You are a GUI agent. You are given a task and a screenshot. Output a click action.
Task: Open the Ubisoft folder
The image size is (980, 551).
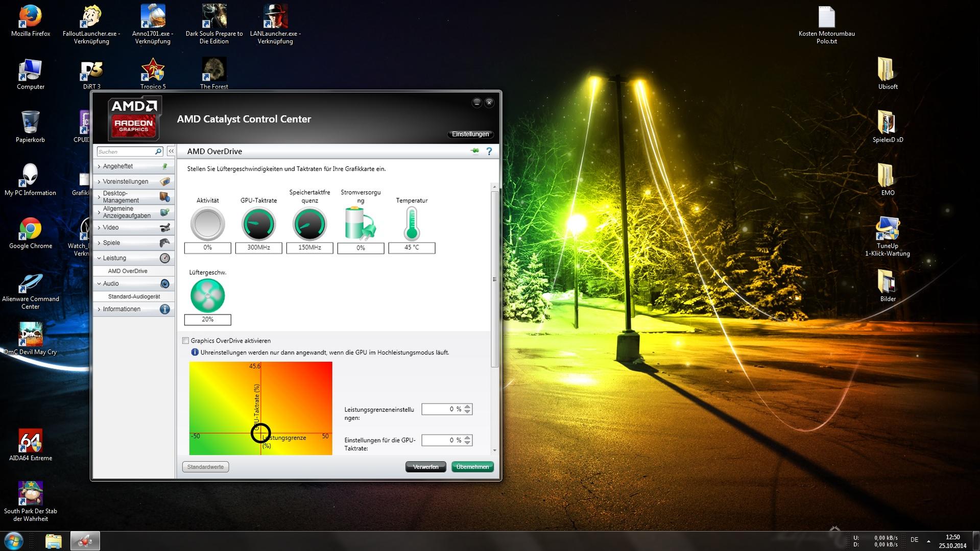(x=888, y=74)
